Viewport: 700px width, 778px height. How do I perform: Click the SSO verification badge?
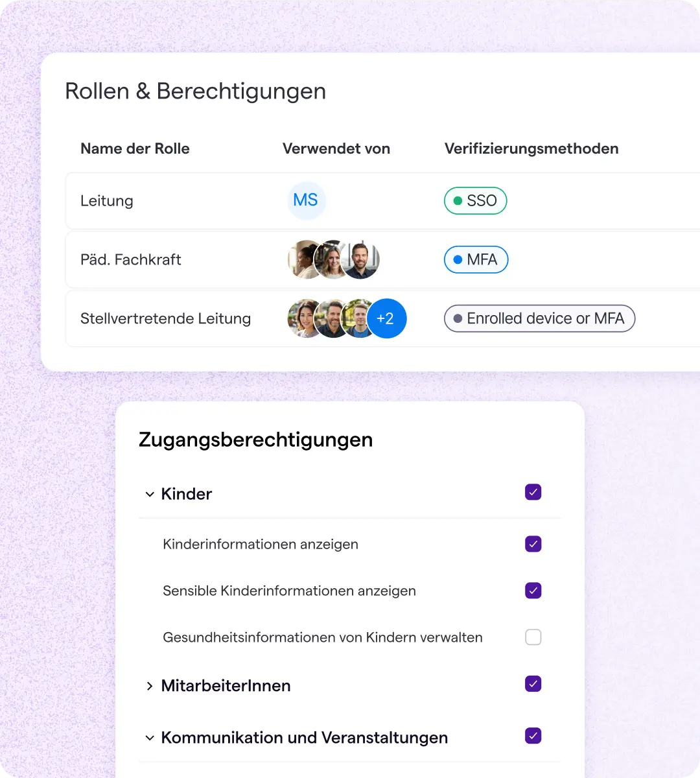coord(475,200)
